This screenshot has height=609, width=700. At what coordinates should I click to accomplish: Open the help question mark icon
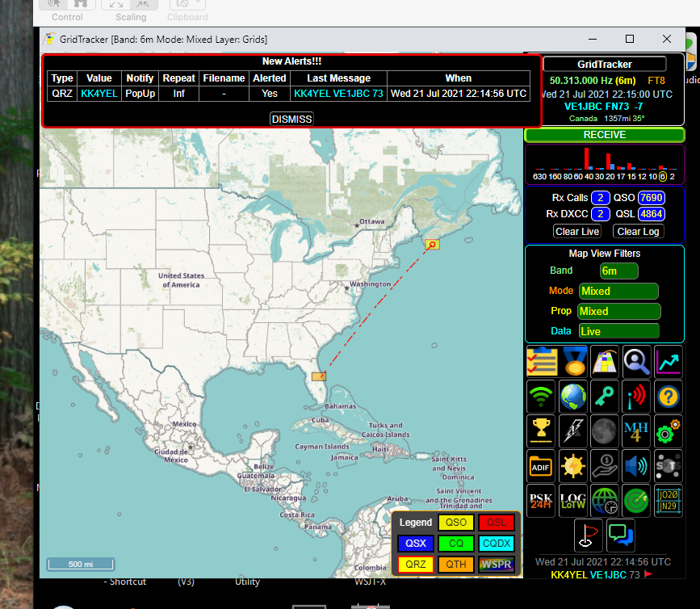point(669,397)
